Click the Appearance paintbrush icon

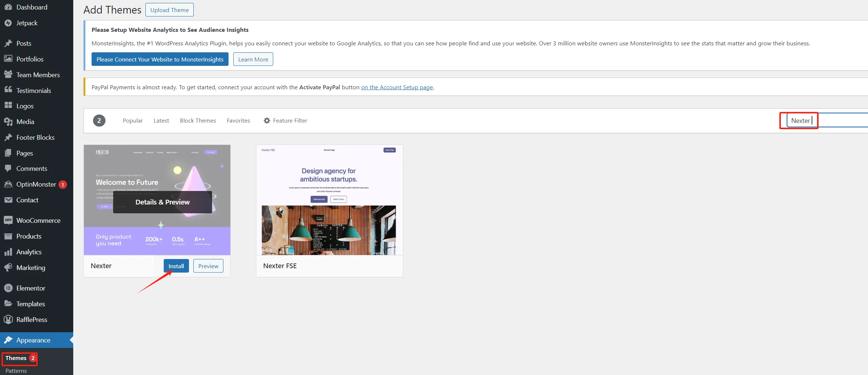point(8,340)
